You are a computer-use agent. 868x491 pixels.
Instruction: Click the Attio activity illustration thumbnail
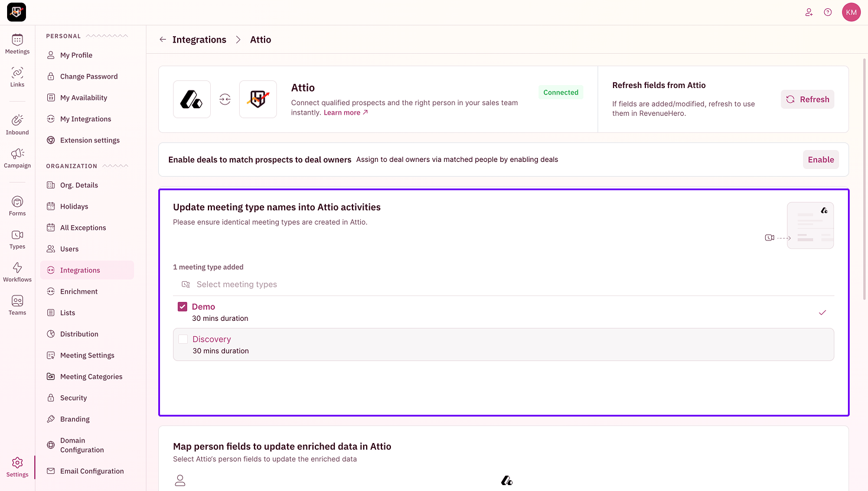tap(810, 225)
